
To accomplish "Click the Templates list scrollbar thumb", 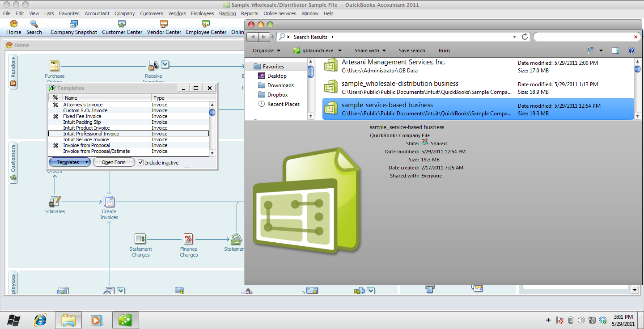I will pyautogui.click(x=212, y=112).
